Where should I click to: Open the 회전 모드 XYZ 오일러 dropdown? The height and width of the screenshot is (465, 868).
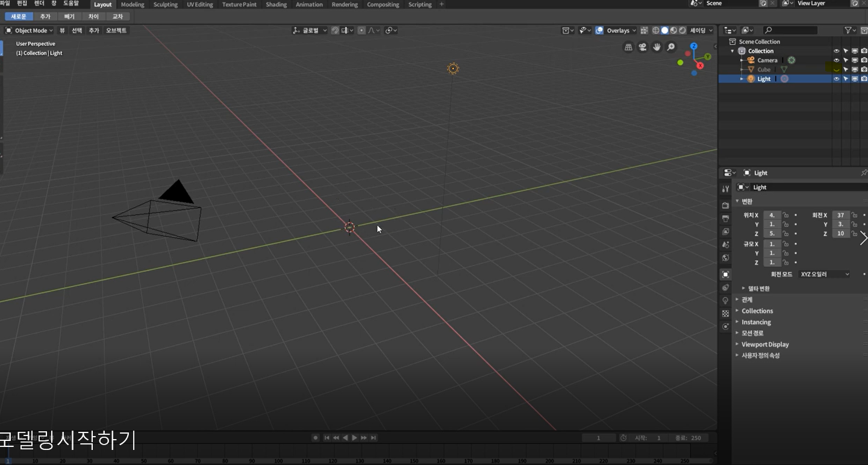point(825,274)
